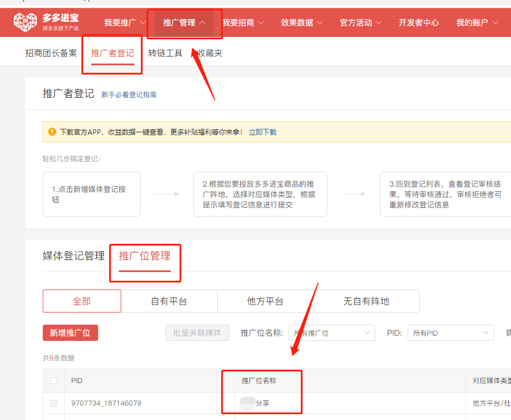The image size is (511, 420).
Task: Go to 开发者中心
Action: tap(419, 23)
